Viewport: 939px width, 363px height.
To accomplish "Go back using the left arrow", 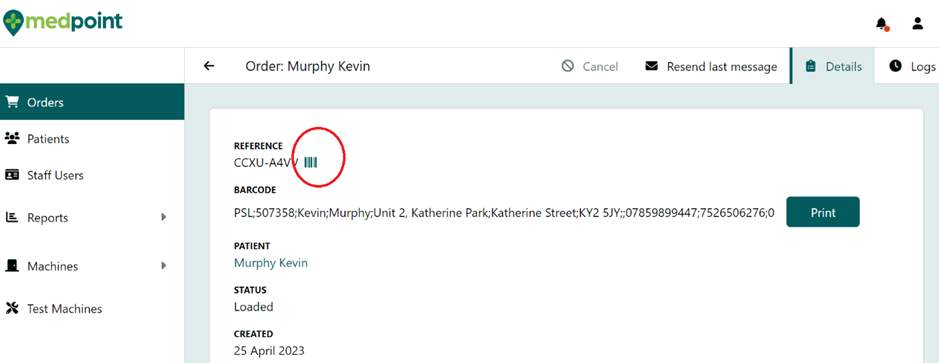I will (x=208, y=66).
